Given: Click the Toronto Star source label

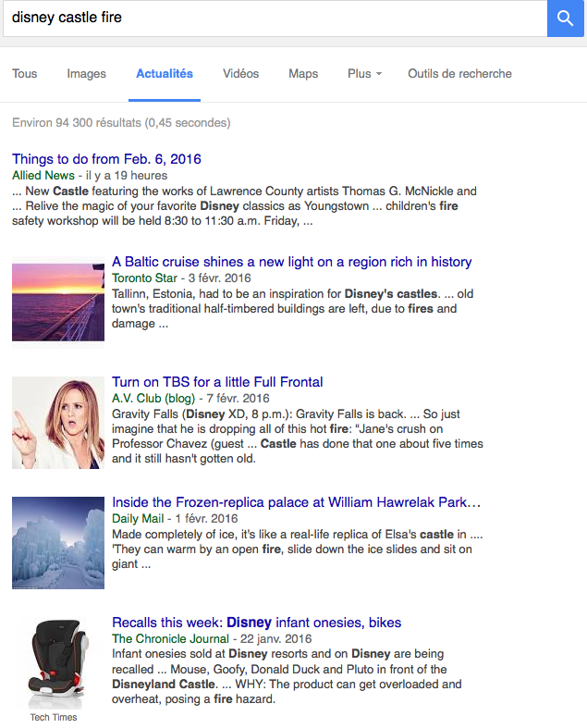Looking at the screenshot, I should click(x=144, y=278).
